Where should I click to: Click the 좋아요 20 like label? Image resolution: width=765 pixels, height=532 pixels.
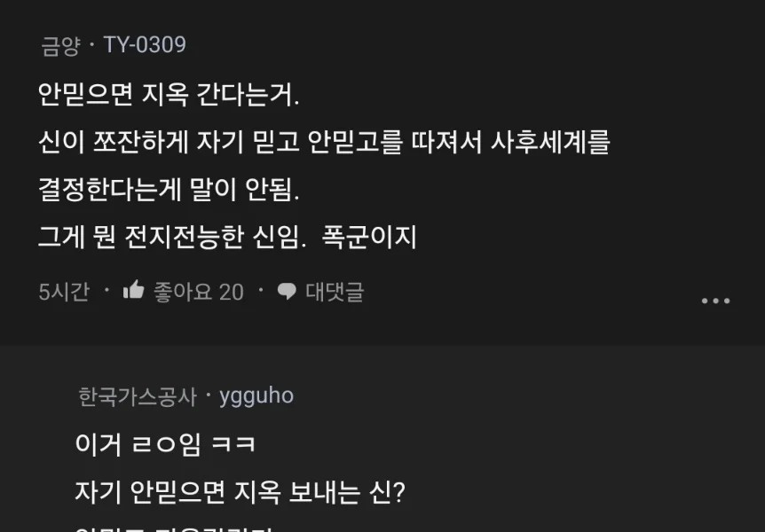pos(198,292)
